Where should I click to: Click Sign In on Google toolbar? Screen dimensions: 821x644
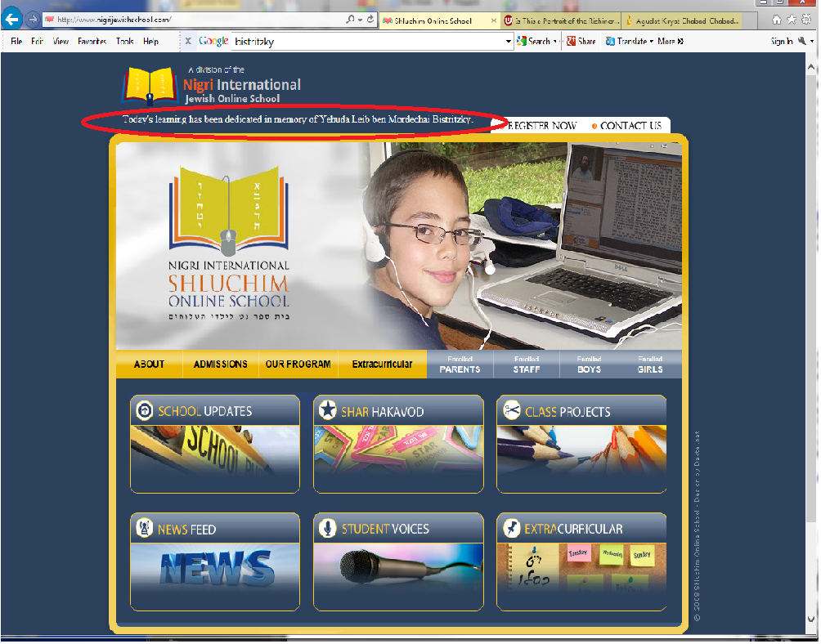(x=782, y=42)
